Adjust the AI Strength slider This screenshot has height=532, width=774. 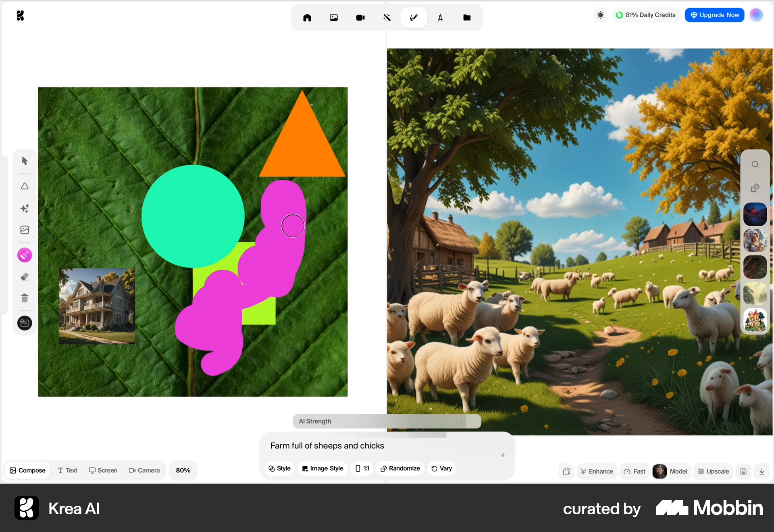tap(462, 421)
